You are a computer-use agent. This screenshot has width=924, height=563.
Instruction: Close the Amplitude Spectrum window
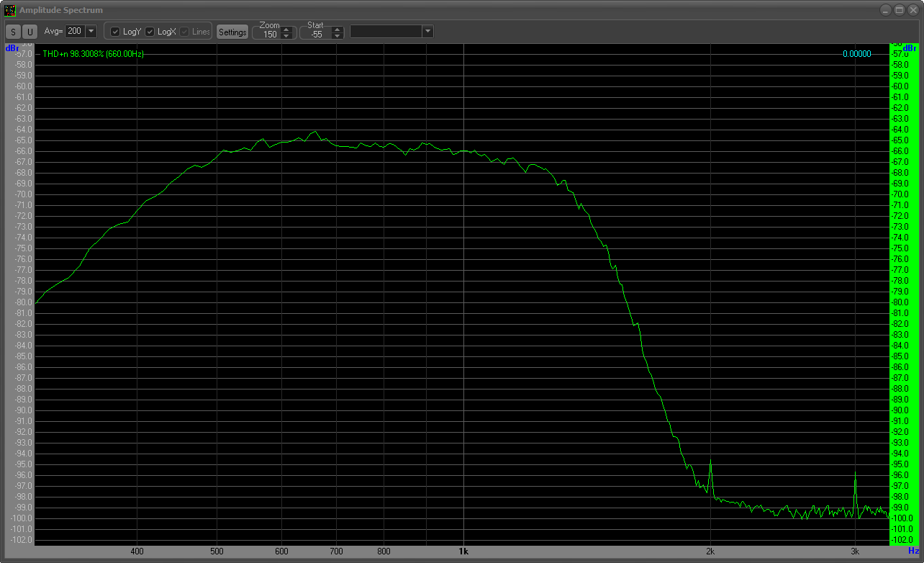[913, 10]
